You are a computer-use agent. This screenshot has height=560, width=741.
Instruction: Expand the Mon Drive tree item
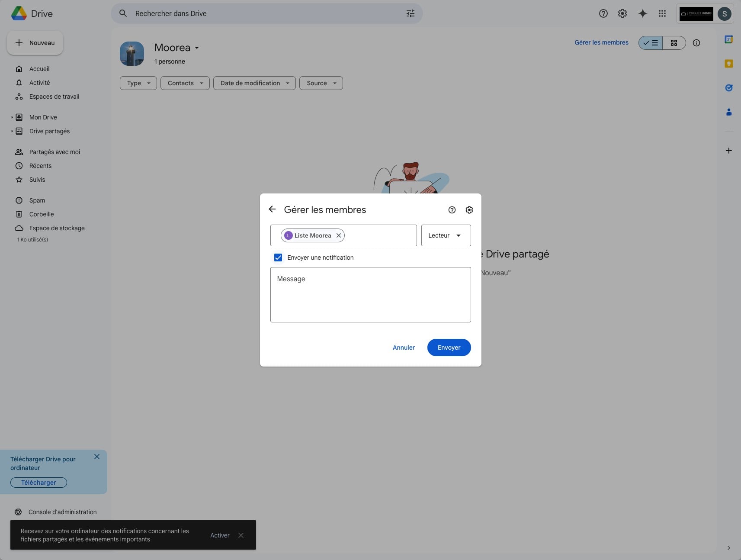click(13, 117)
